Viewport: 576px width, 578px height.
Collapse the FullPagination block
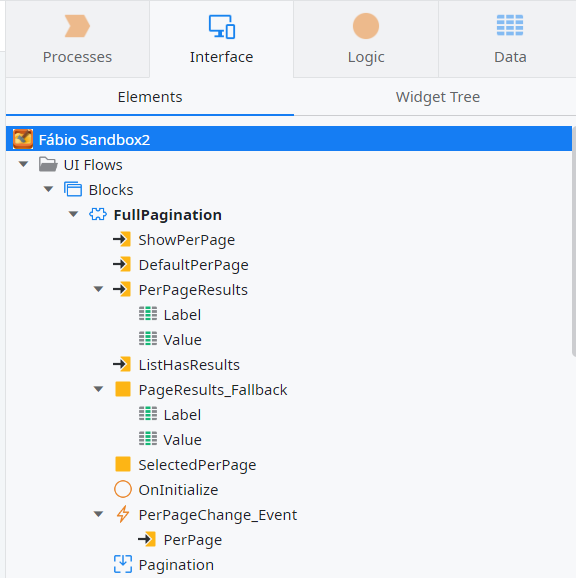point(73,214)
